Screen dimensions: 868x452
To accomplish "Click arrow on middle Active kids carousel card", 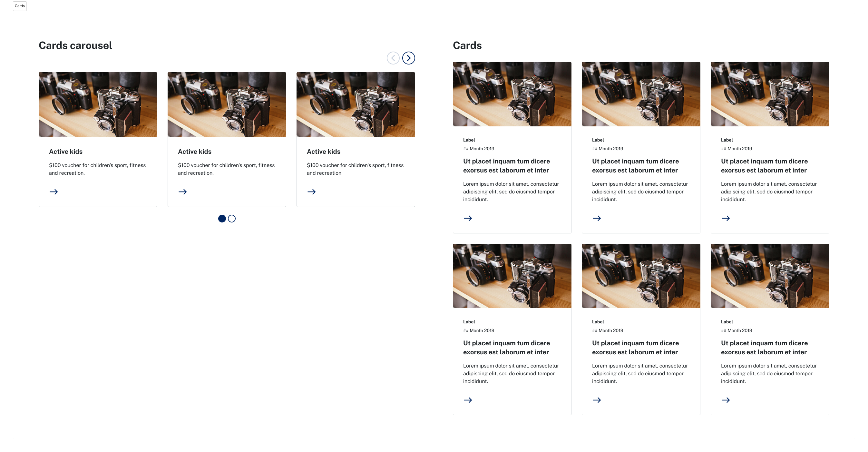I will coord(183,192).
